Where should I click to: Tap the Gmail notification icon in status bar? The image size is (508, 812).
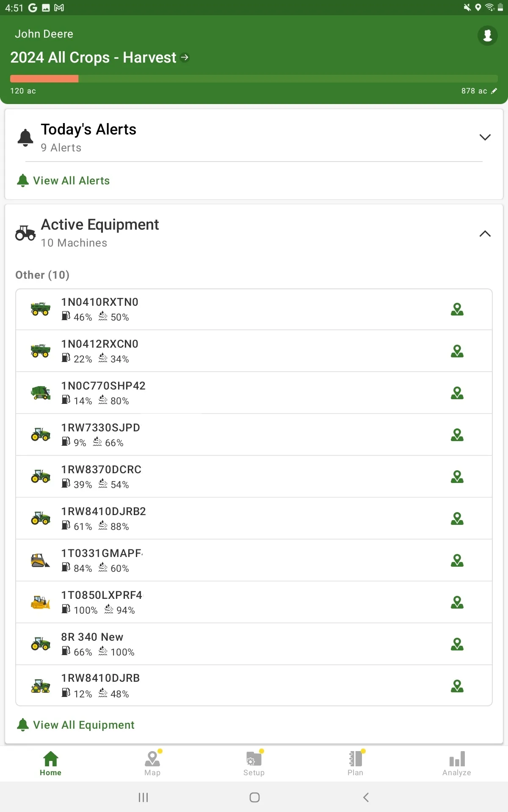pos(59,8)
